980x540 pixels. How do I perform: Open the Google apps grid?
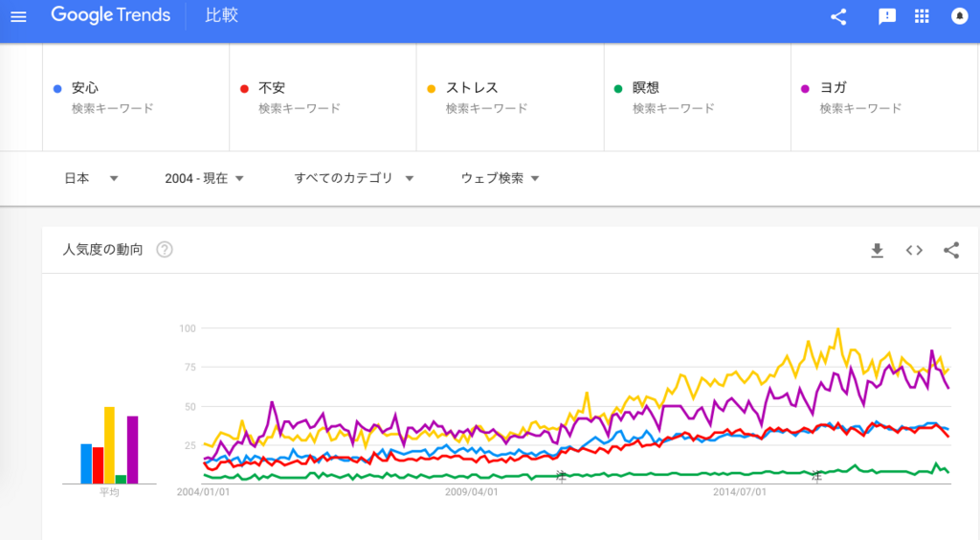(923, 16)
